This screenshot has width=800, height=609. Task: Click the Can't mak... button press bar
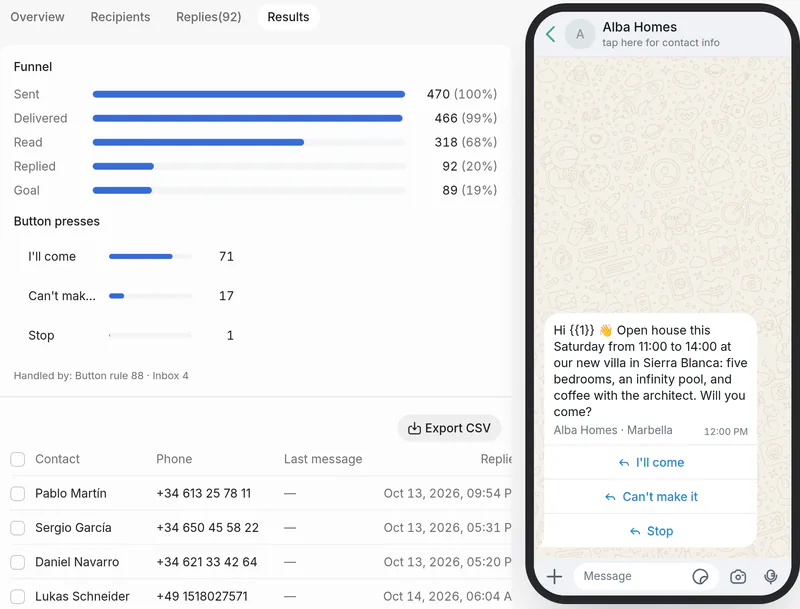click(x=151, y=296)
